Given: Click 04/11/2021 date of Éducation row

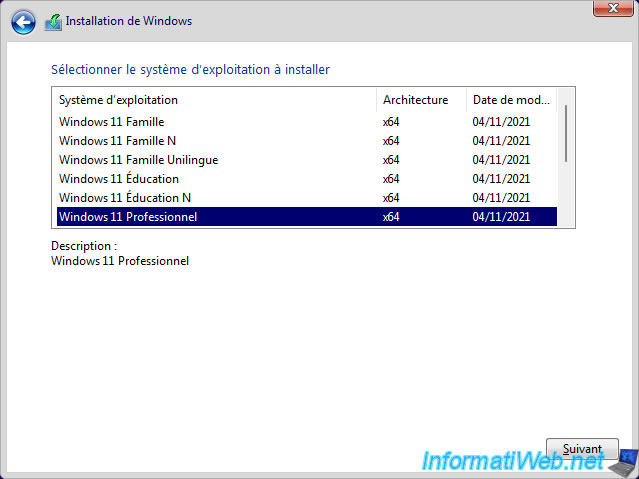Looking at the screenshot, I should (x=501, y=179).
